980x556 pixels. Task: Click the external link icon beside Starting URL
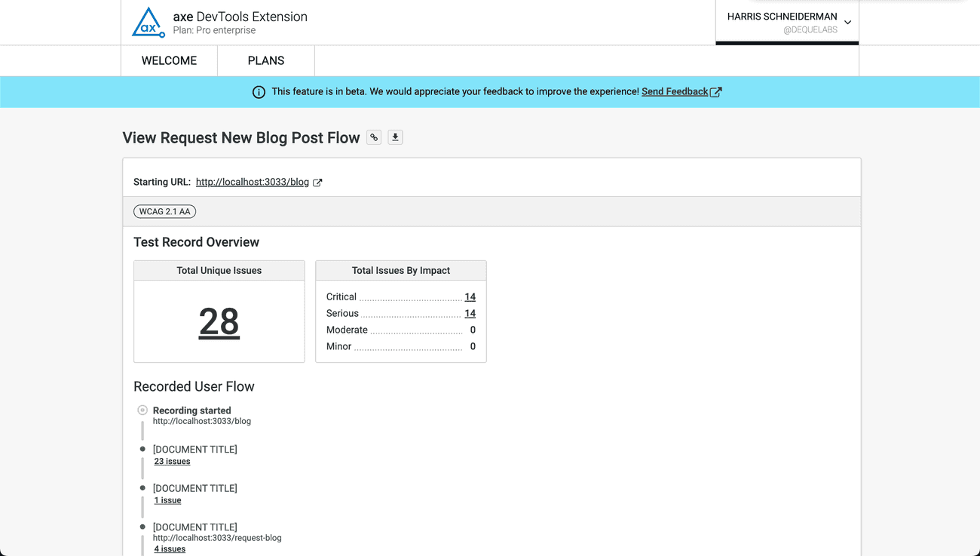click(x=317, y=182)
